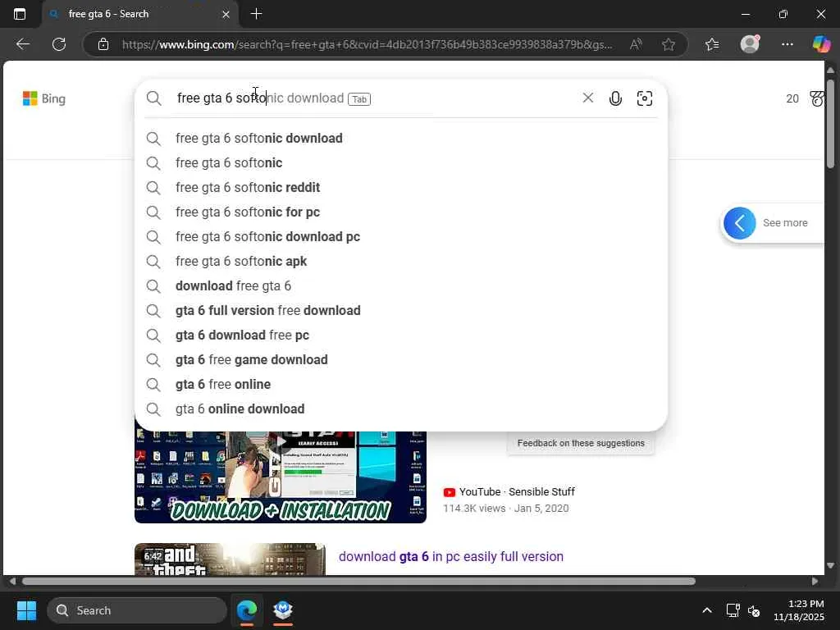Click the Tab autocomplete hint badge
The width and height of the screenshot is (840, 630).
click(x=359, y=99)
